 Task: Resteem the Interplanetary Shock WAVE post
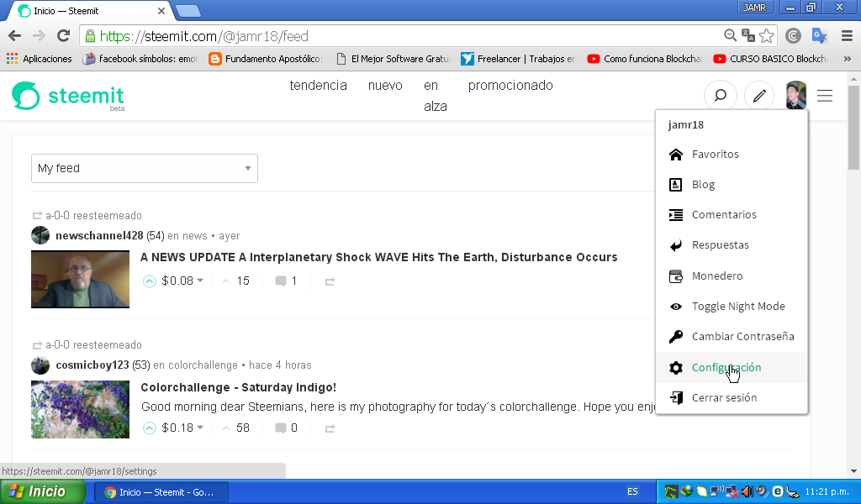pyautogui.click(x=330, y=281)
